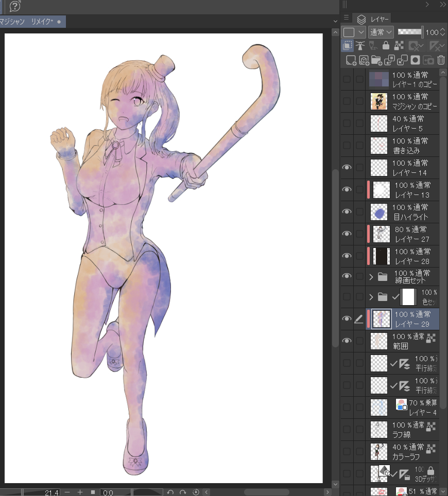Toggle visibility of レイヤー 28
448x496 pixels.
pos(347,256)
